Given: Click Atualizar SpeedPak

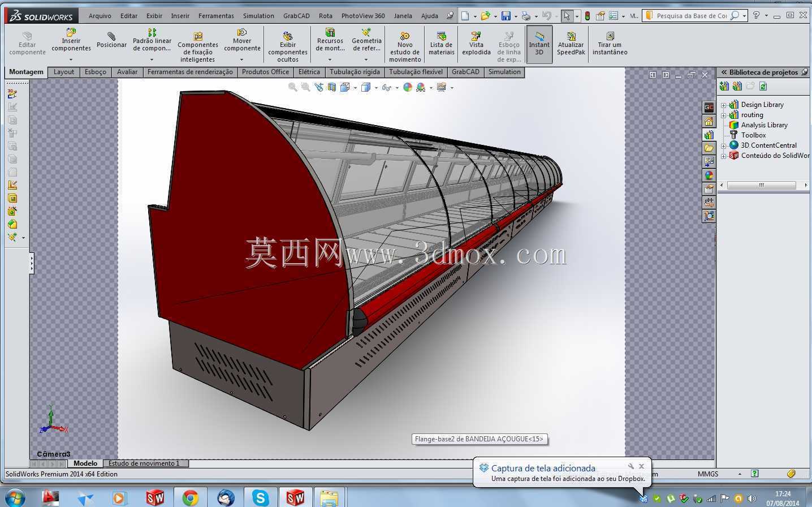Looking at the screenshot, I should click(571, 44).
